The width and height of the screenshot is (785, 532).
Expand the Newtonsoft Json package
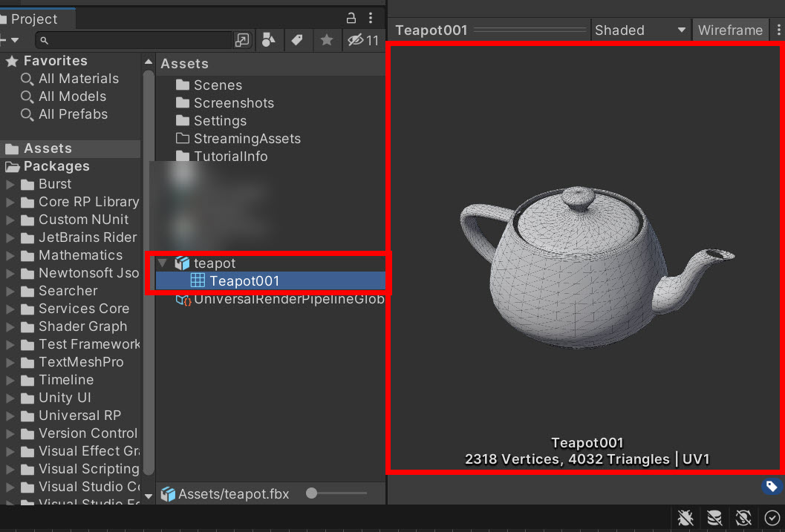[x=10, y=274]
